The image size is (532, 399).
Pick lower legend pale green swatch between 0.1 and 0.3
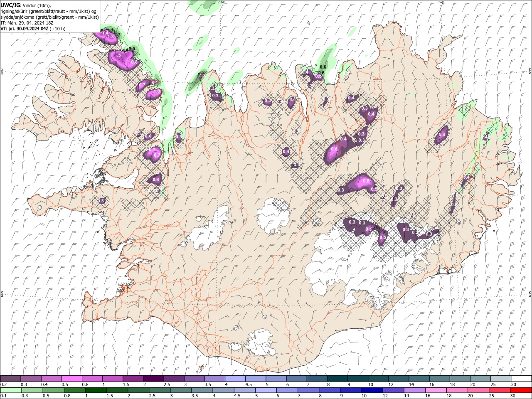[11, 390]
